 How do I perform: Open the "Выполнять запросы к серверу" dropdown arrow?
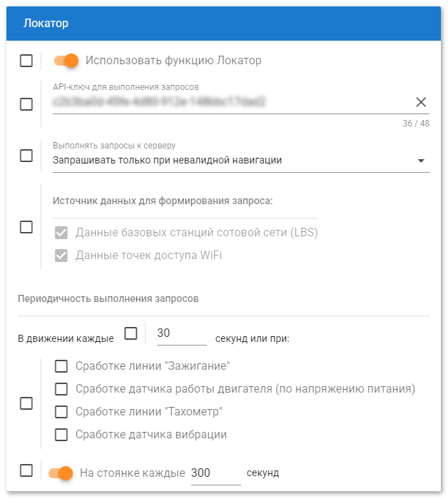pyautogui.click(x=421, y=161)
